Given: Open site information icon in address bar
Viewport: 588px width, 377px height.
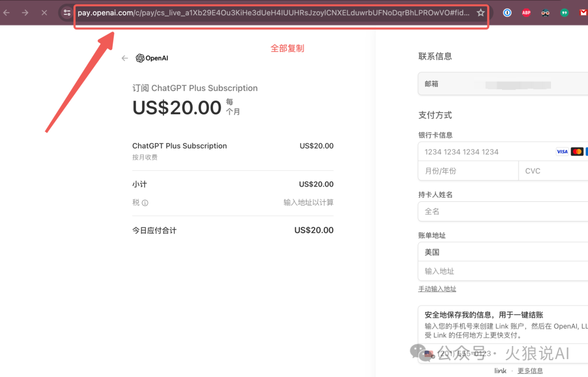Looking at the screenshot, I should [66, 13].
